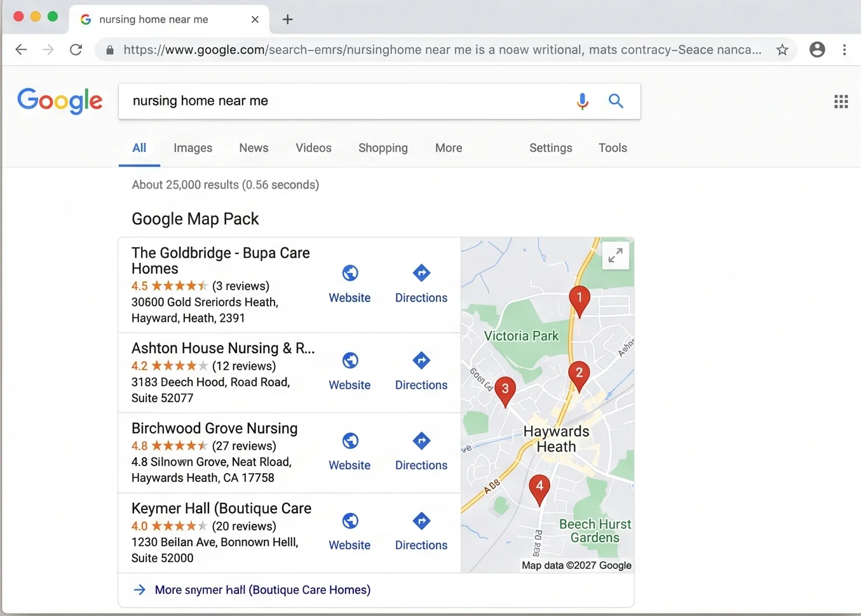Click the 'Victoria Park' label on the map
Viewport: 861px width, 616px height.
(x=521, y=336)
